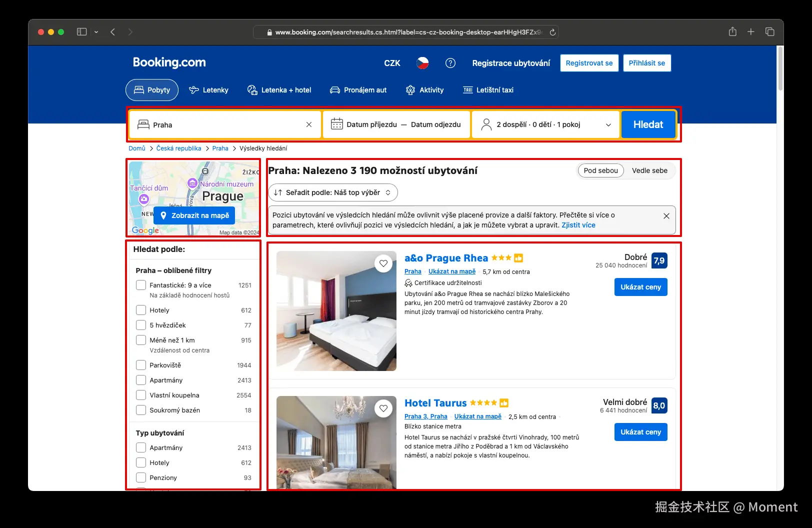Tick Méně než 1 km filter
This screenshot has width=812, height=528.
coord(141,340)
